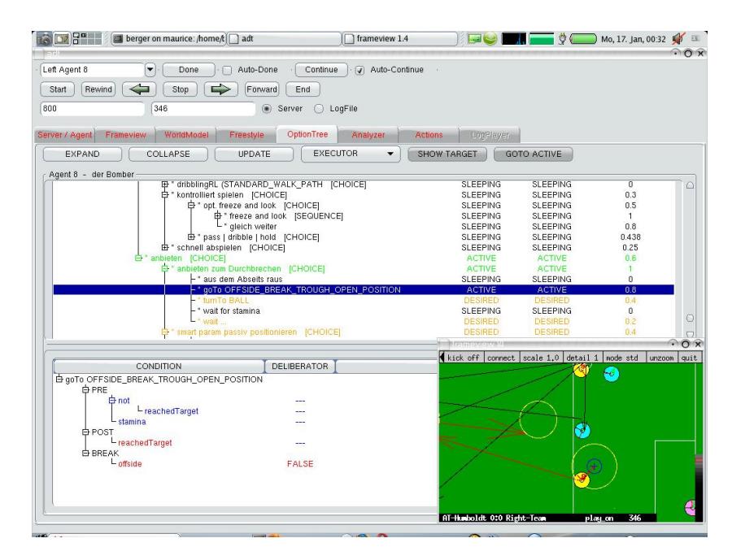Switch to the WorldModel tab

pyautogui.click(x=186, y=135)
